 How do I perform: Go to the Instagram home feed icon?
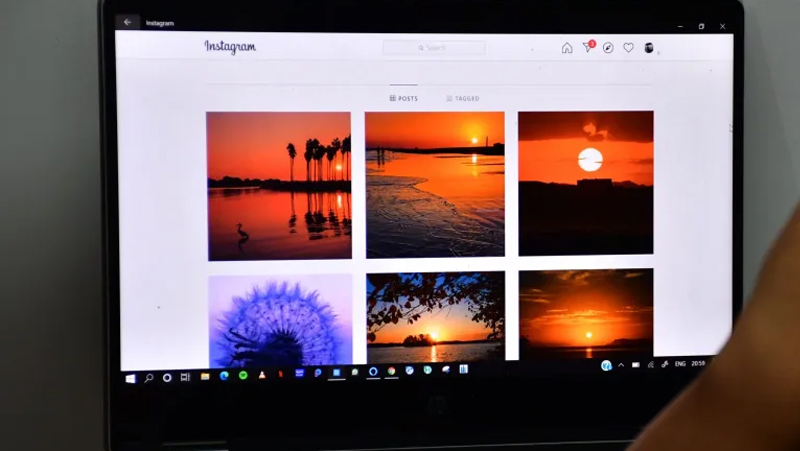pos(567,48)
